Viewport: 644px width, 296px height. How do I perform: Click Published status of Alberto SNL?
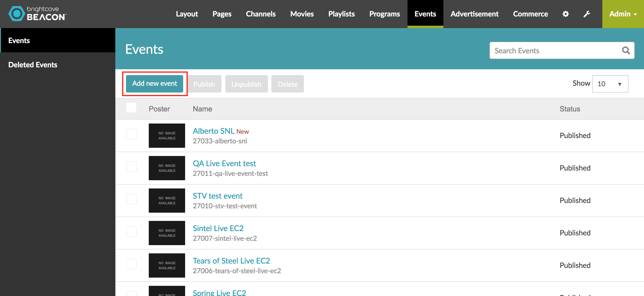[x=575, y=135]
